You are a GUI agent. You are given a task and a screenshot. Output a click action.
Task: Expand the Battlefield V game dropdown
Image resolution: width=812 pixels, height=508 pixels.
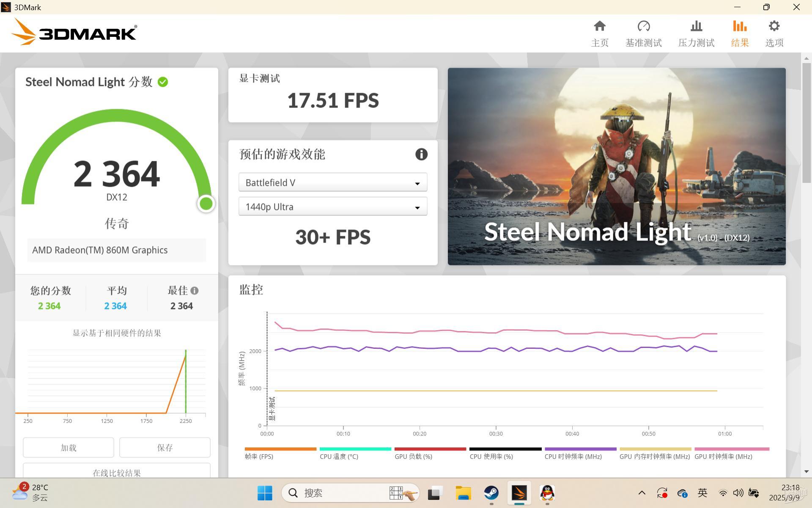(333, 182)
